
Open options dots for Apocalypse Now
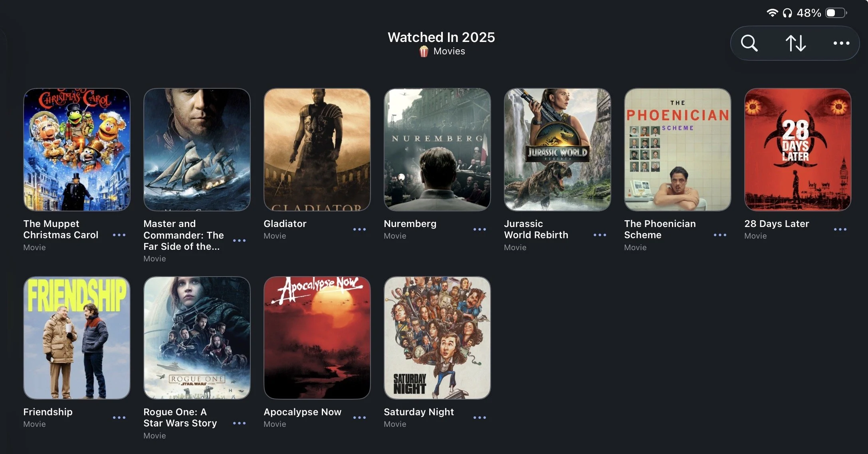359,418
